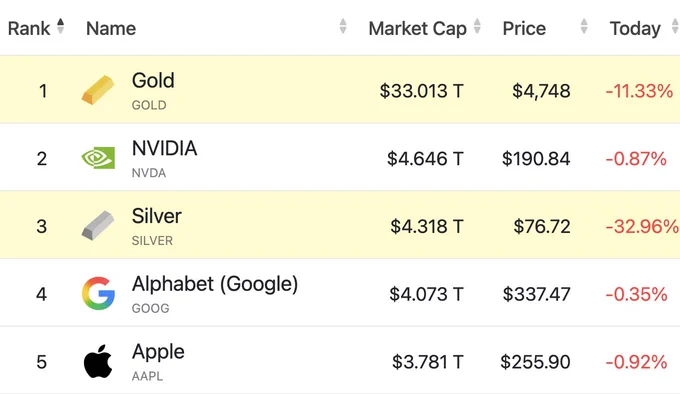Open the Silver asset page
Image resolution: width=680 pixels, height=394 pixels.
coord(157,216)
